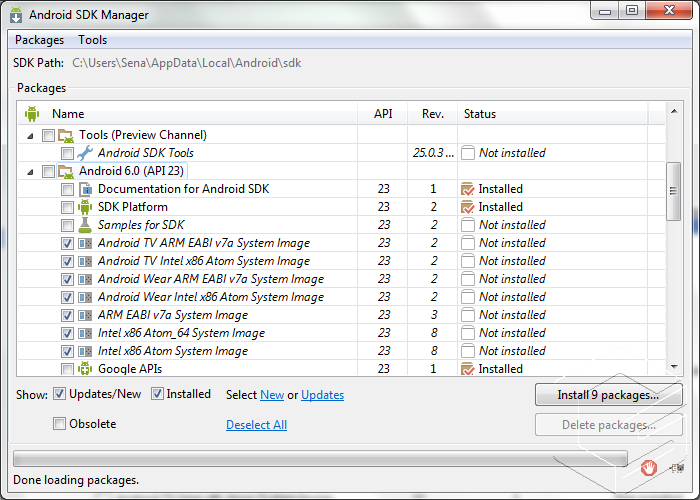Click 'Done loading packages.' status text
The width and height of the screenshot is (700, 500).
pos(76,480)
